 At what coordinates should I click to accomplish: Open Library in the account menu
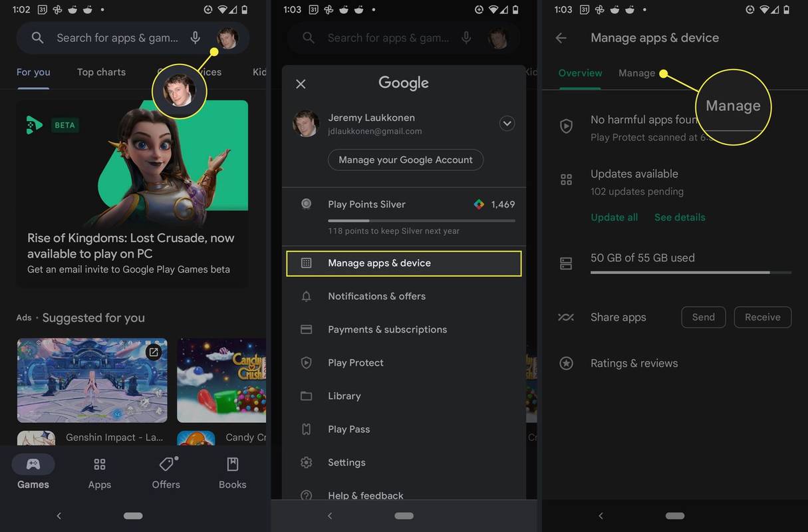tap(404, 396)
